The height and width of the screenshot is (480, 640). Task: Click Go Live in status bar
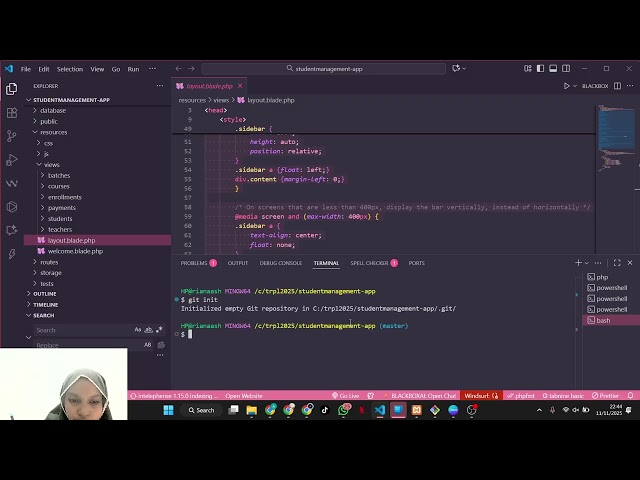346,396
